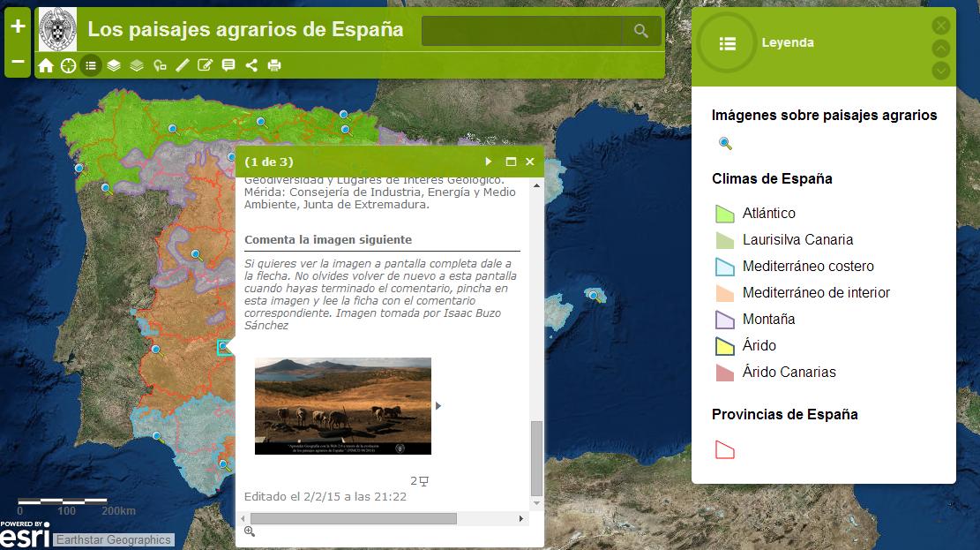Select the measure tool icon

(183, 64)
